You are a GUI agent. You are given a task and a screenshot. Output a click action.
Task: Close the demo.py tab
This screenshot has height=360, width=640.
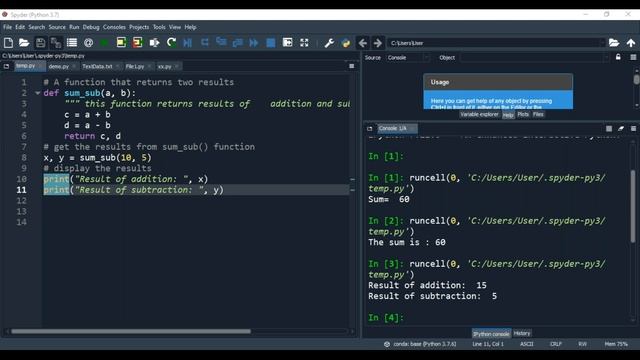coord(74,66)
